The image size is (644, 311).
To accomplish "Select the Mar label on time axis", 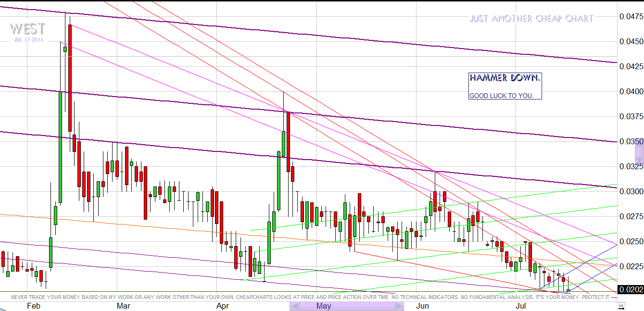I will click(124, 306).
